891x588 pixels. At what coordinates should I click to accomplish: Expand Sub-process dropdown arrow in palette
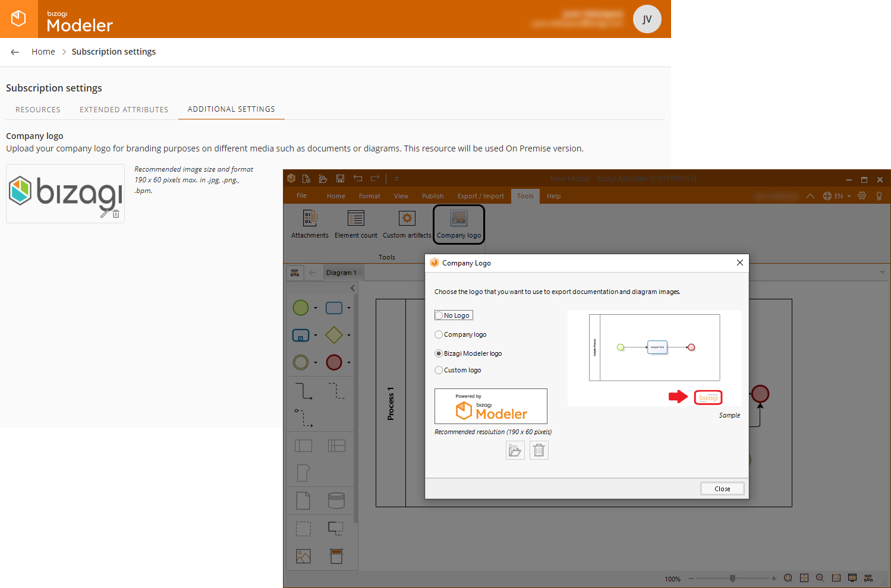[316, 335]
